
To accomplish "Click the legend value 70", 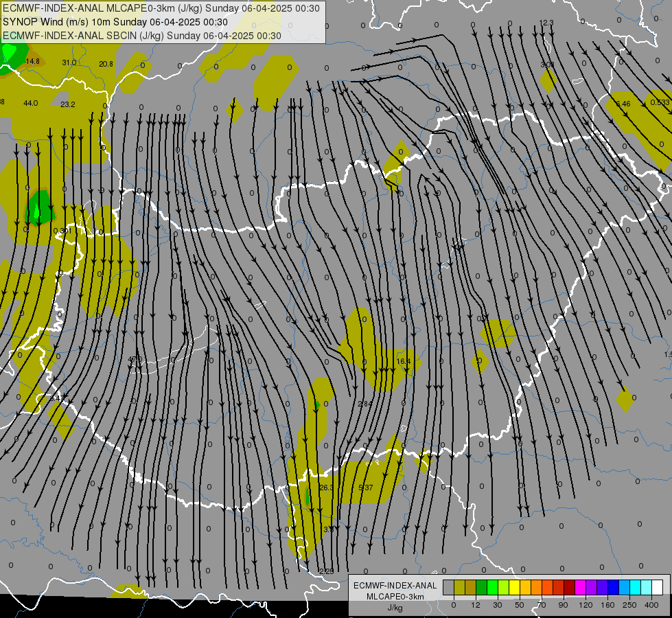I will [x=542, y=605].
